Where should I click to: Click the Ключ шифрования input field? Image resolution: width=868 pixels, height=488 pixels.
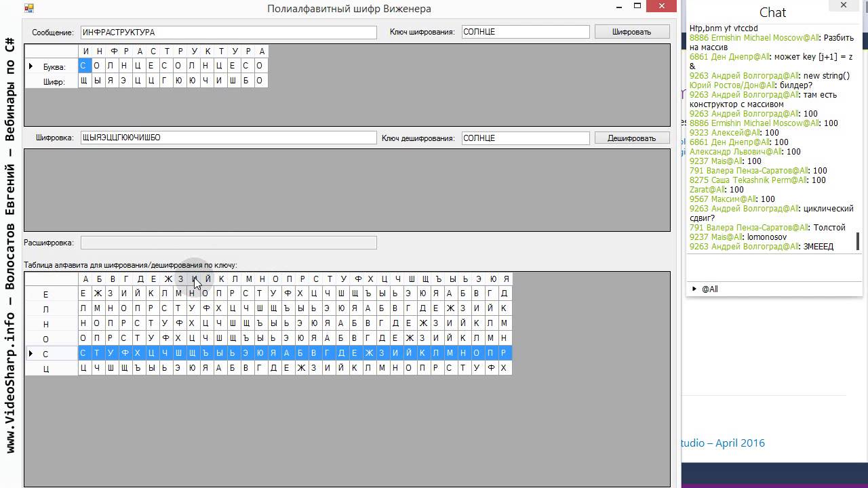tap(526, 33)
